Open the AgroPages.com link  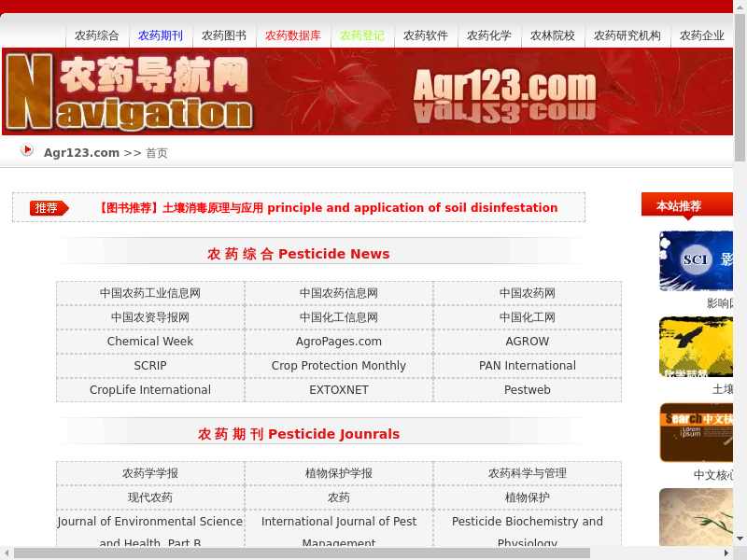[339, 342]
